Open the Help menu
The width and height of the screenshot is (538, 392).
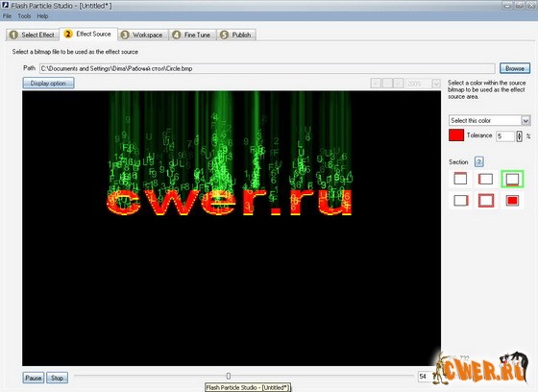(x=42, y=16)
